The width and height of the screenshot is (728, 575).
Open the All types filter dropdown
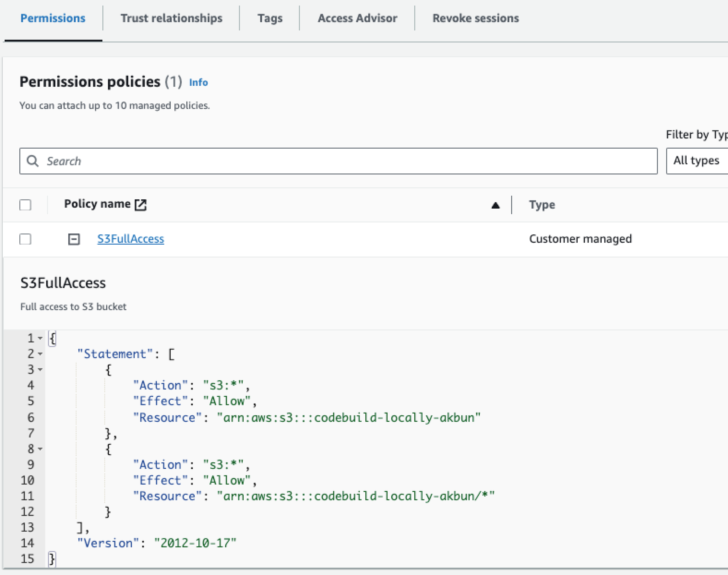(x=697, y=161)
